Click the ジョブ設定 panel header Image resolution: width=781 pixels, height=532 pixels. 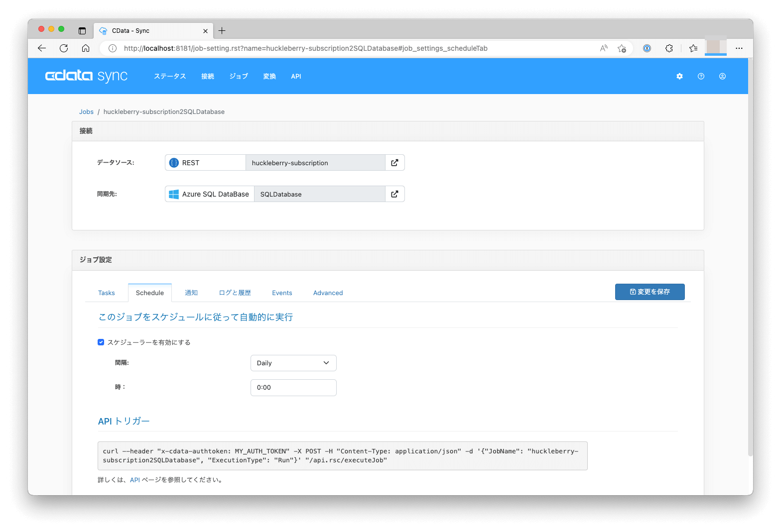coord(388,260)
